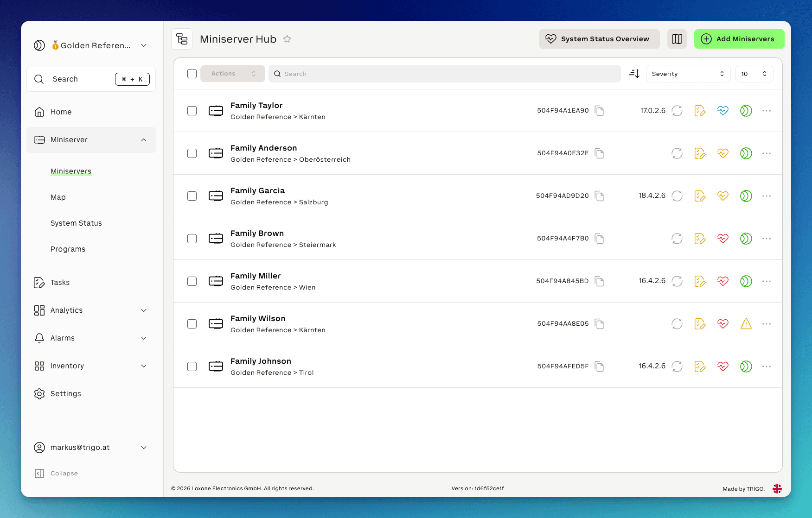View red health status of Family Brown
The height and width of the screenshot is (518, 812).
coord(723,239)
